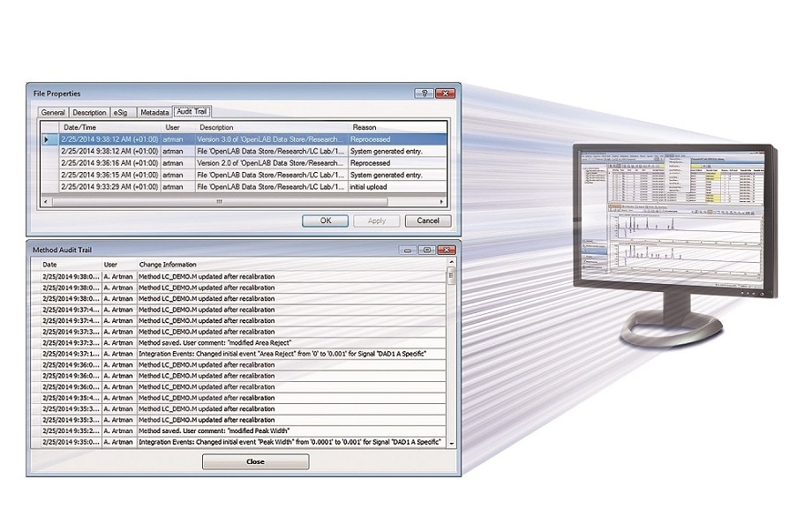The height and width of the screenshot is (524, 812).
Task: Sort by the Reason column header
Action: 364,128
